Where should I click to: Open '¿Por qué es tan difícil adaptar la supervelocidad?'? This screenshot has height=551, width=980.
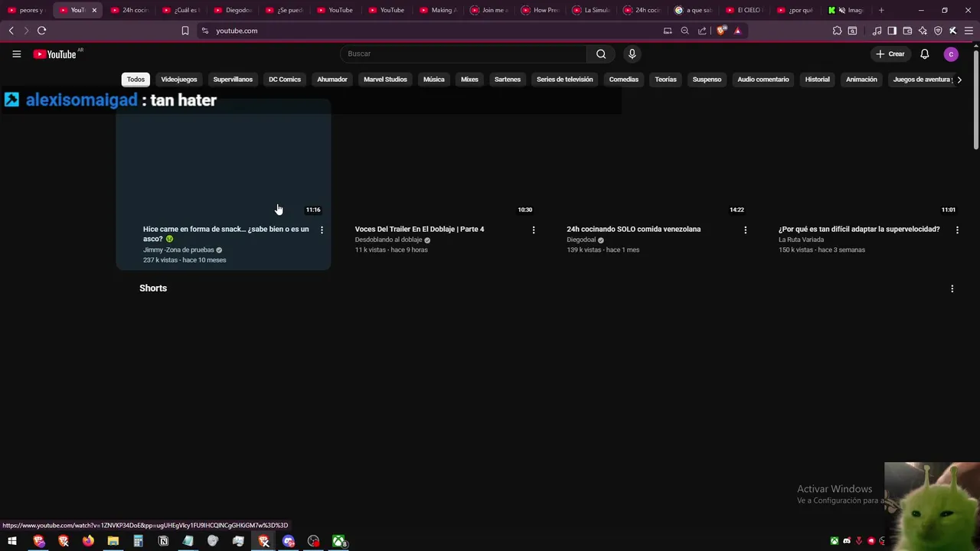tap(859, 229)
